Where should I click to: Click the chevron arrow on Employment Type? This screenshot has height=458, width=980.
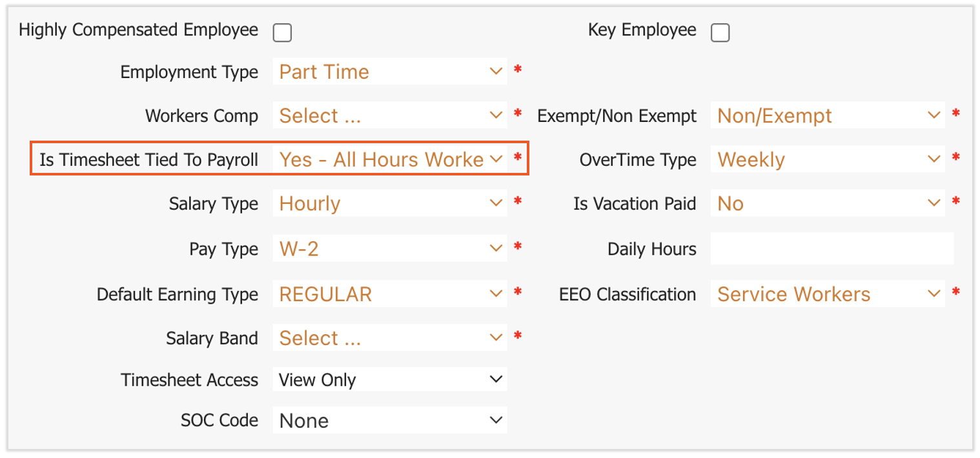[496, 72]
